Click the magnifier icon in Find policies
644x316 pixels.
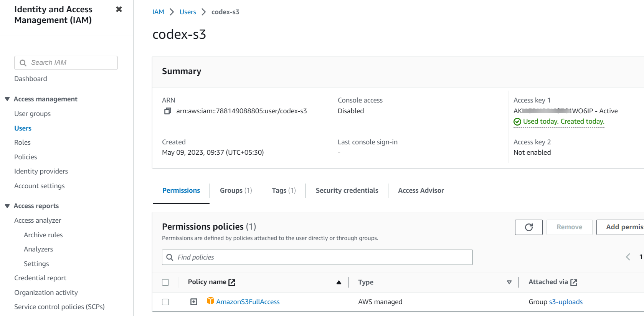tap(170, 257)
